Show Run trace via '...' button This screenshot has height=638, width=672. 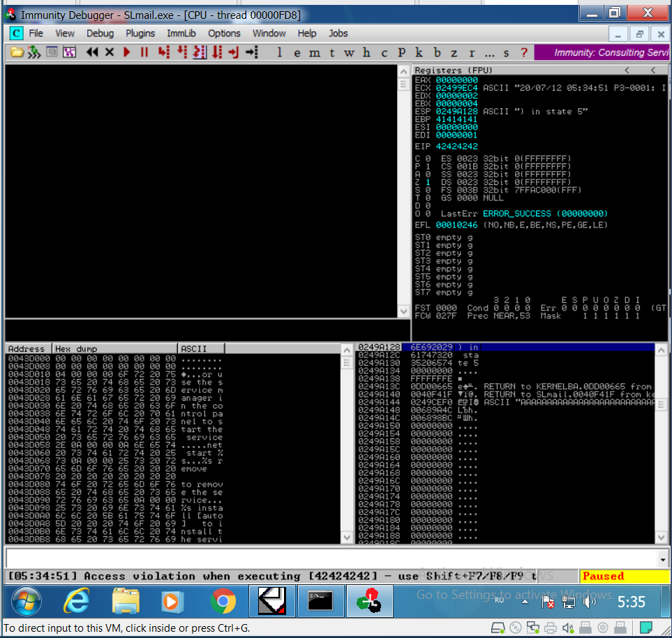[x=489, y=54]
